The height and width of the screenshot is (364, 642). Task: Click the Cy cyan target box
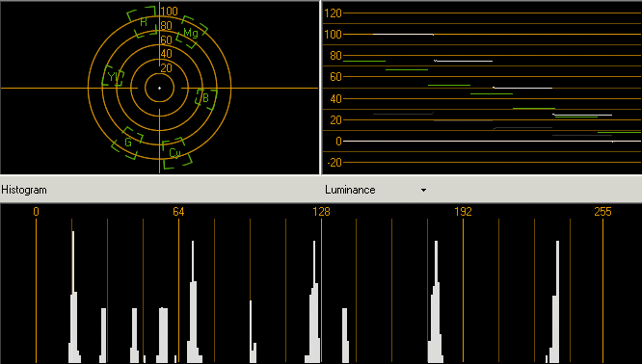pyautogui.click(x=176, y=153)
